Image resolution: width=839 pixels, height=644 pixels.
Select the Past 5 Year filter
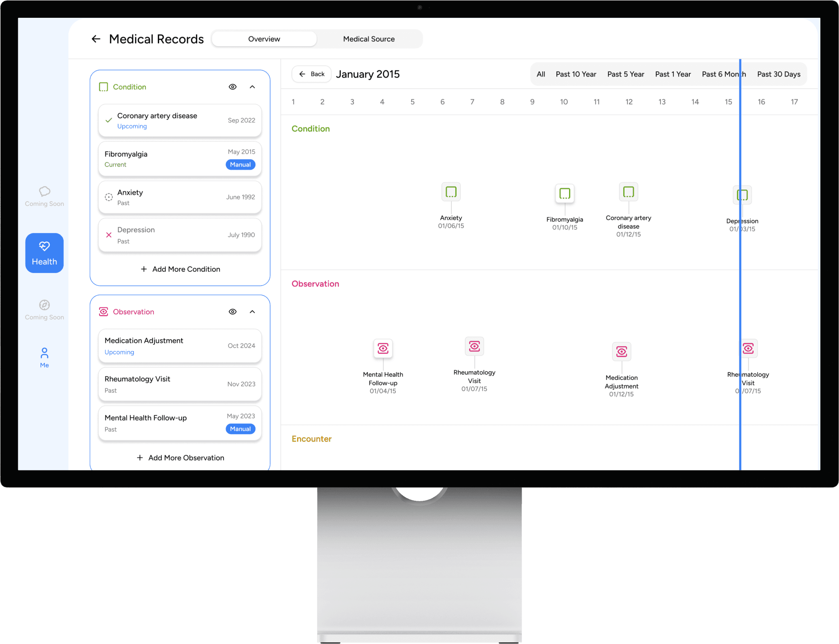coord(625,74)
